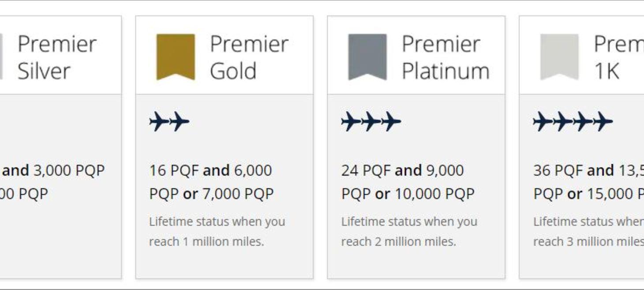The width and height of the screenshot is (644, 290).
Task: Click the "reach 3 million miles" lifetime note
Action: pos(588,241)
